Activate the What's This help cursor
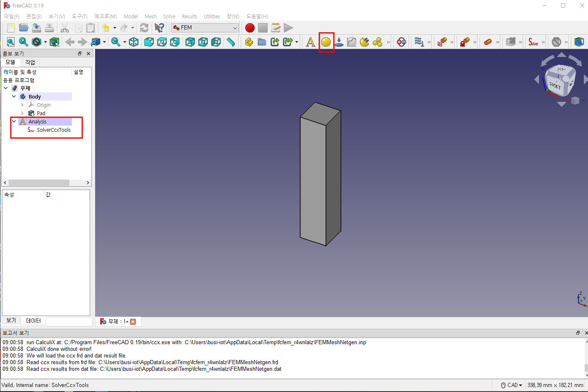Image resolution: width=588 pixels, height=392 pixels. tap(159, 28)
